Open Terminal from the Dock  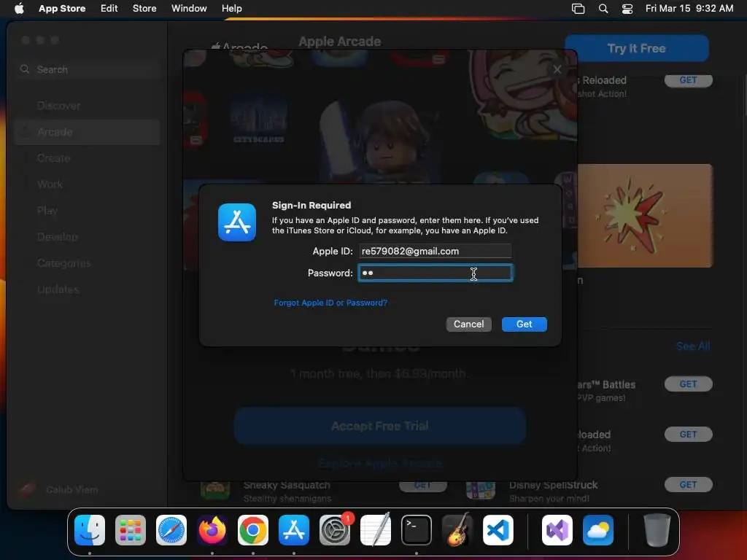click(417, 530)
